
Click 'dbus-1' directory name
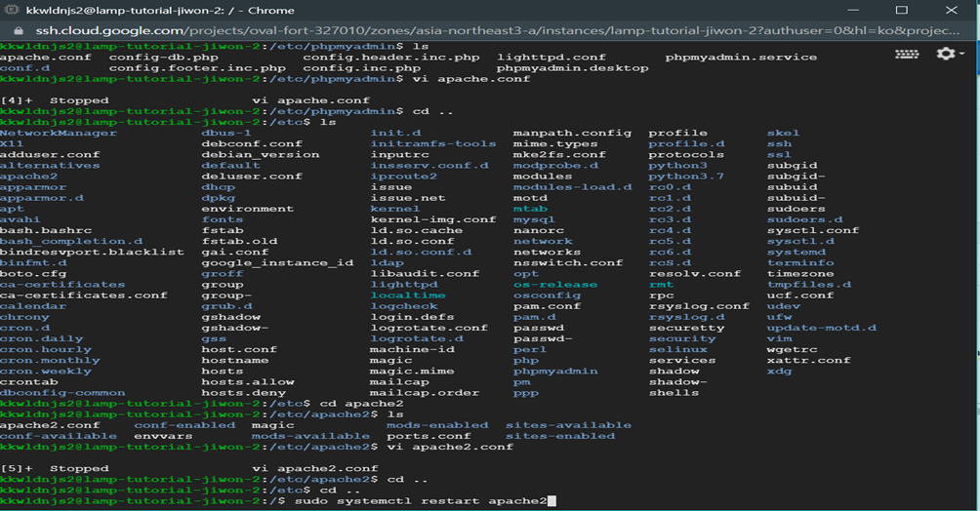[226, 133]
